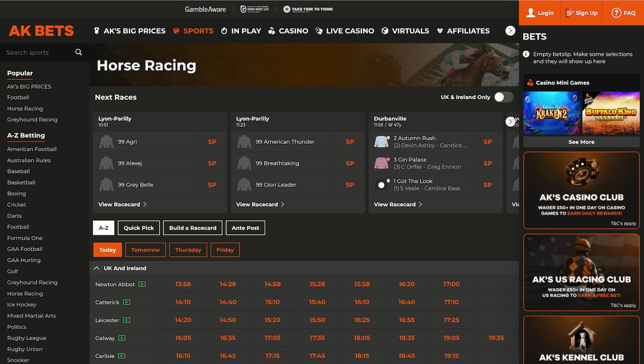
Task: Open Formula One in A-Z Betting list
Action: (x=25, y=238)
